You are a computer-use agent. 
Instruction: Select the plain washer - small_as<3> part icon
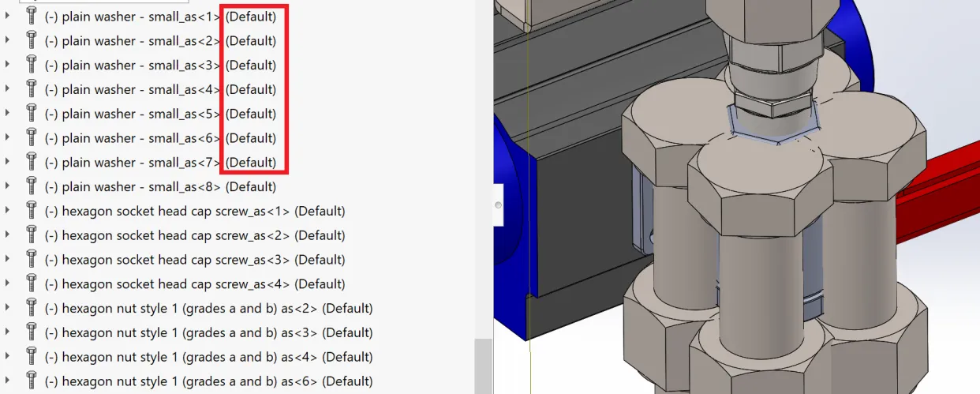[32, 65]
